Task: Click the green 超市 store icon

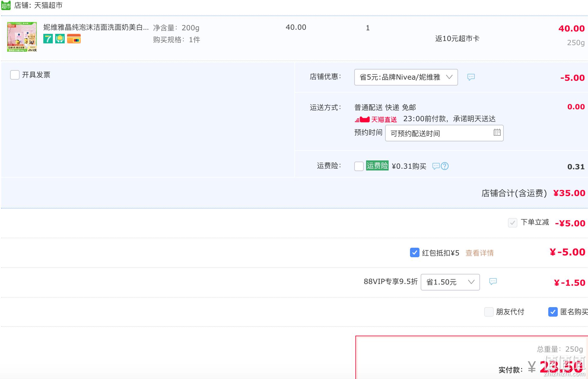Action: [x=6, y=5]
